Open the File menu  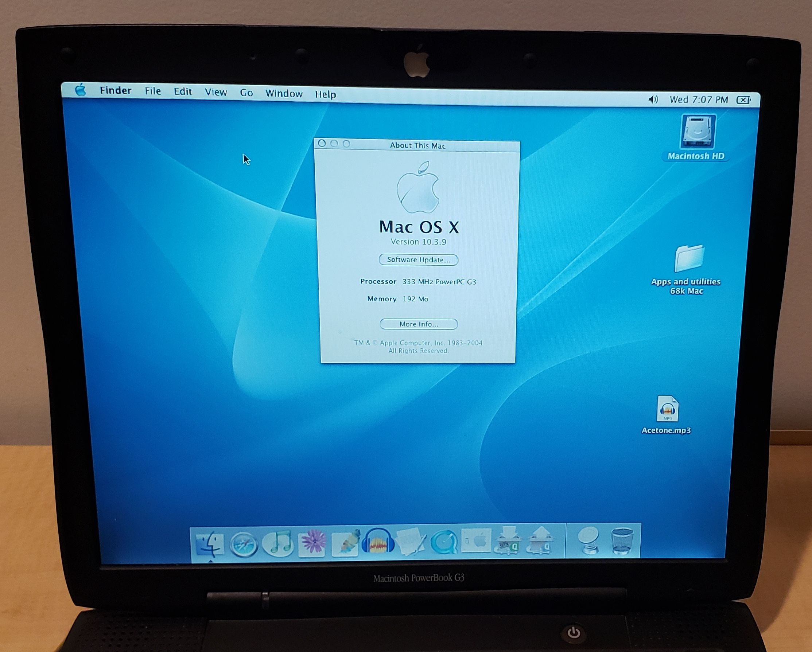pos(152,91)
